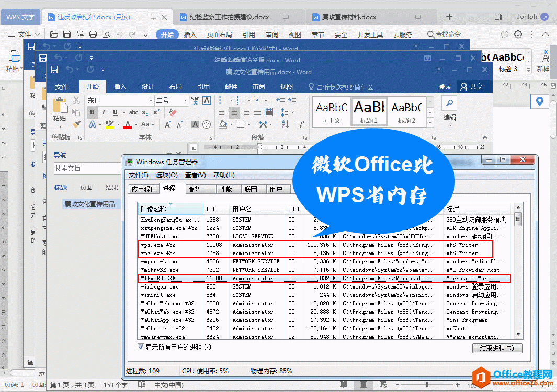Click WPS zoom slider at bottom
557x392 pixels.
[x=427, y=385]
